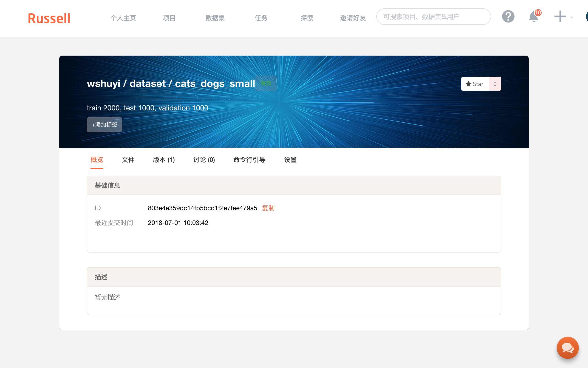588x368 pixels.
Task: Star the cats_dogs_small dataset
Action: (x=475, y=84)
